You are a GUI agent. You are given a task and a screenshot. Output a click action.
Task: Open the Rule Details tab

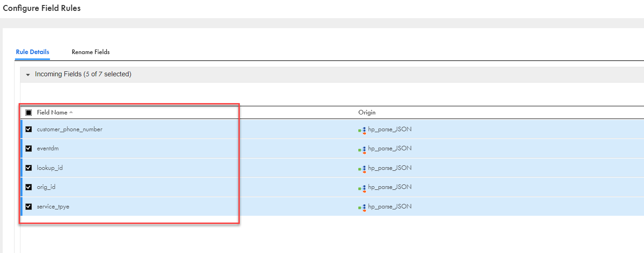pos(32,52)
